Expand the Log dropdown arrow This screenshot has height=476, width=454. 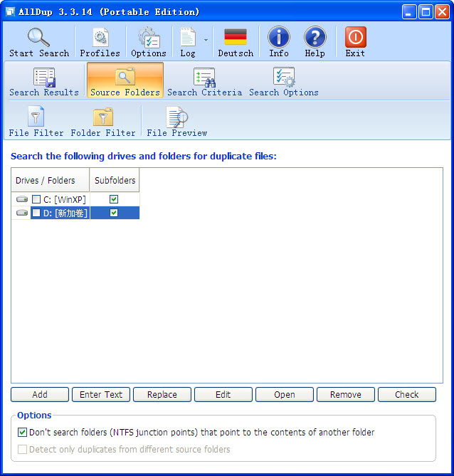click(x=206, y=40)
